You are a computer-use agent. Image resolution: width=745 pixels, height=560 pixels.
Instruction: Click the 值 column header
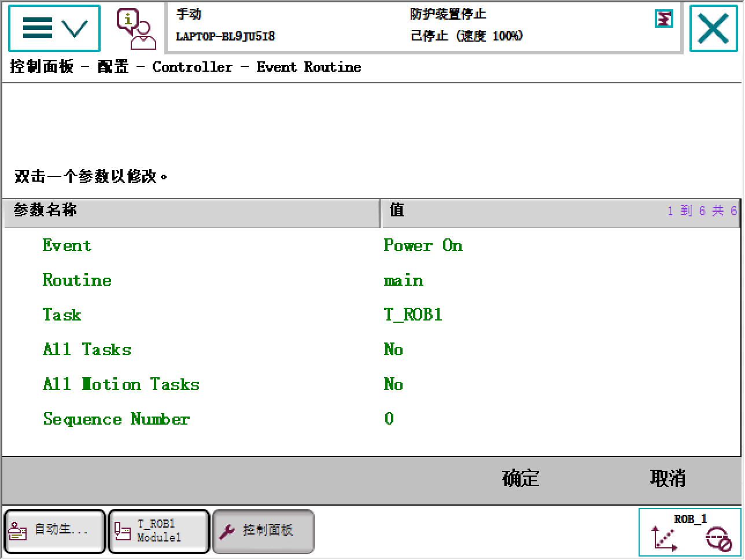point(561,212)
